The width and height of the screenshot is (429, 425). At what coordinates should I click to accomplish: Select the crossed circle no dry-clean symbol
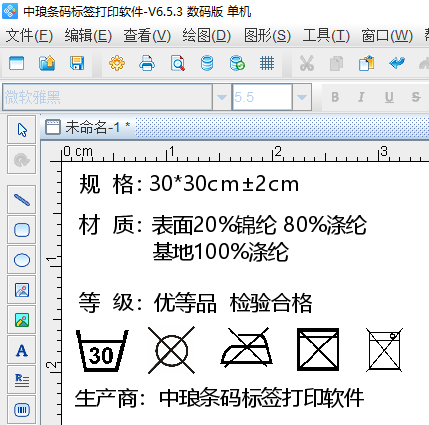[171, 350]
